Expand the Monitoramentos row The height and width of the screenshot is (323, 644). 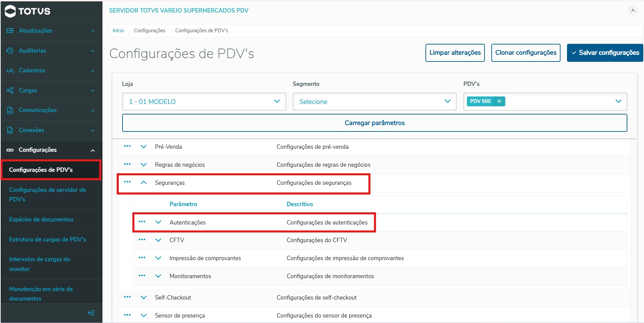[158, 276]
